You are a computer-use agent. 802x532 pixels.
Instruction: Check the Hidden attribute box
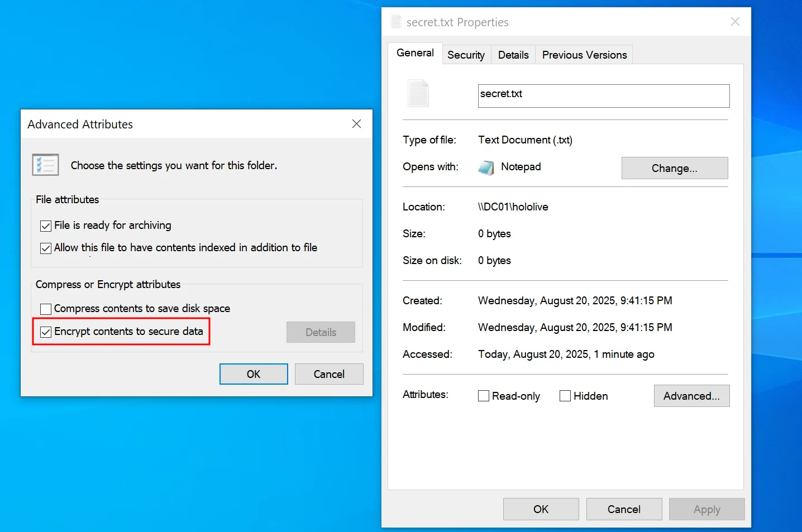(x=565, y=396)
